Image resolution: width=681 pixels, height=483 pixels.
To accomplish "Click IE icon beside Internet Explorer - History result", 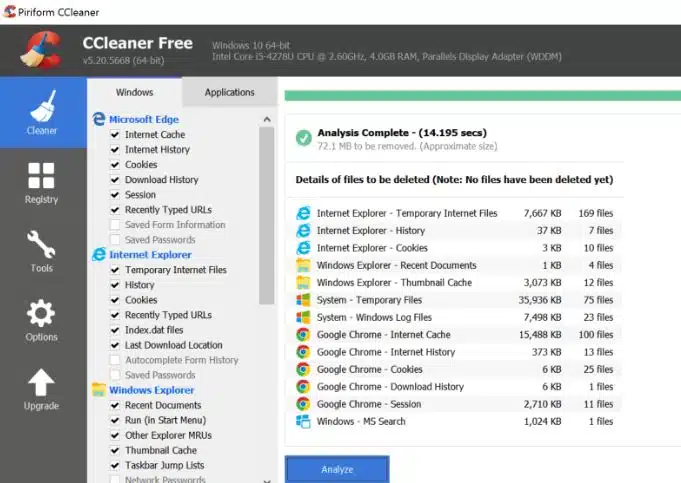I will coord(303,230).
